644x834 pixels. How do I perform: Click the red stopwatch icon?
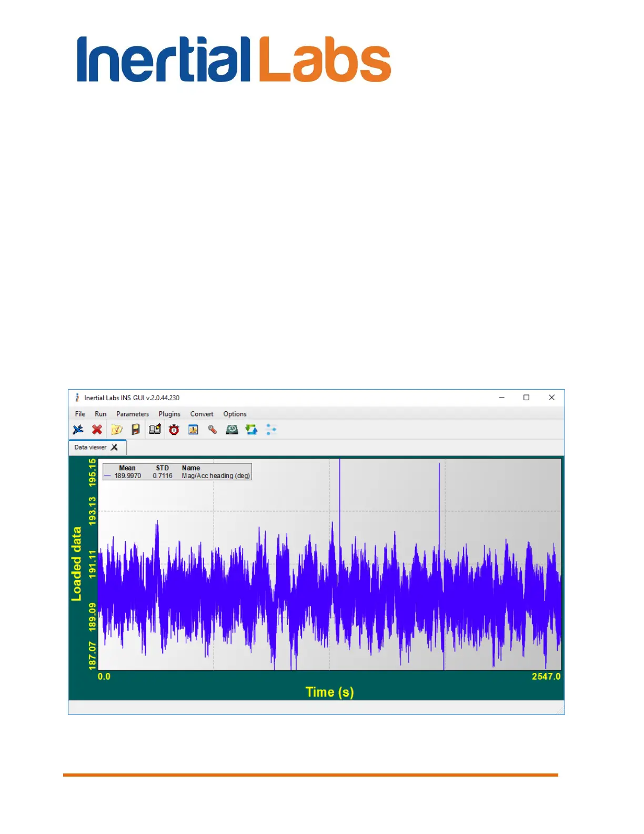pyautogui.click(x=174, y=430)
